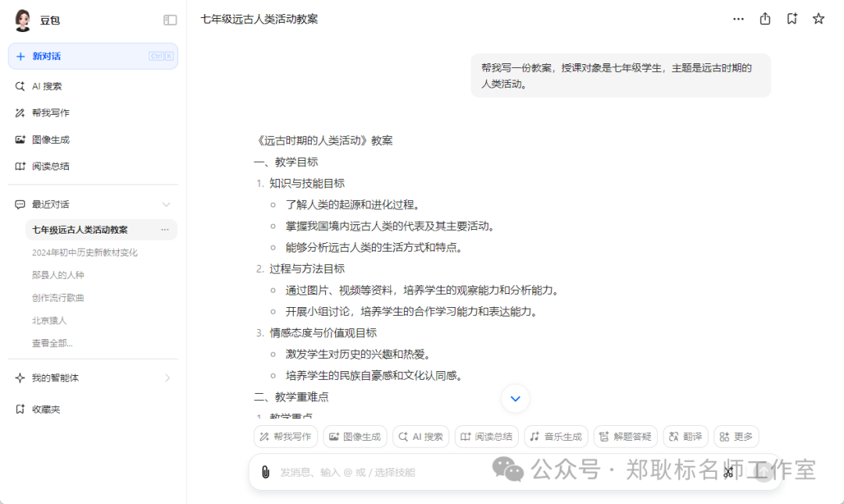
Task: Click the heading 《远古时期的人类活动》教案
Action: pos(324,141)
